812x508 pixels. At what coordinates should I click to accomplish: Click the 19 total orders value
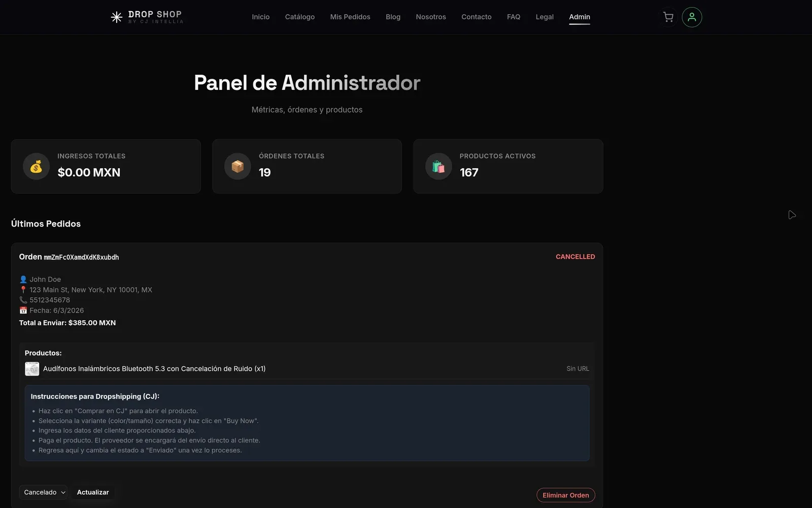[x=265, y=172]
